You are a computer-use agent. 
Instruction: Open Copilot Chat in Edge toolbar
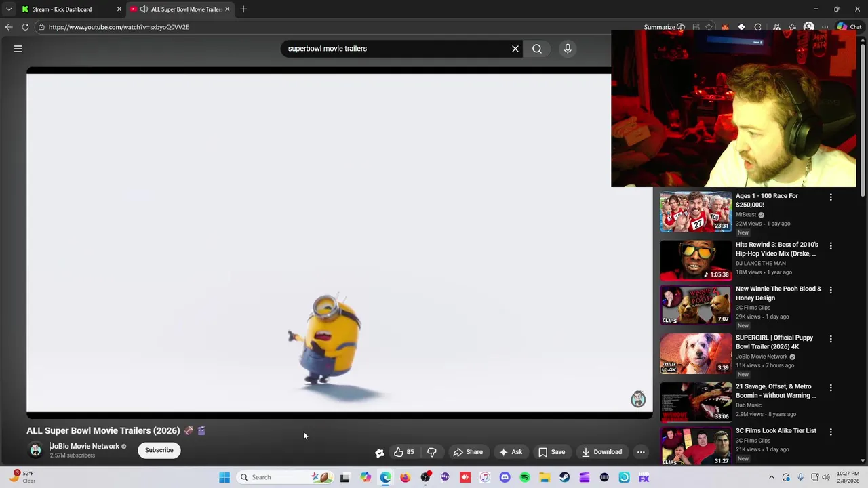point(849,27)
